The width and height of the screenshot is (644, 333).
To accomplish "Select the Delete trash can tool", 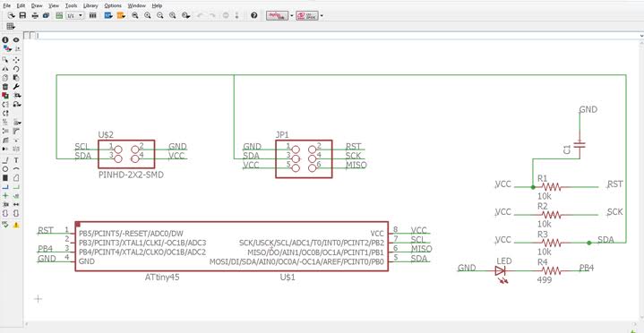I will coord(5,87).
